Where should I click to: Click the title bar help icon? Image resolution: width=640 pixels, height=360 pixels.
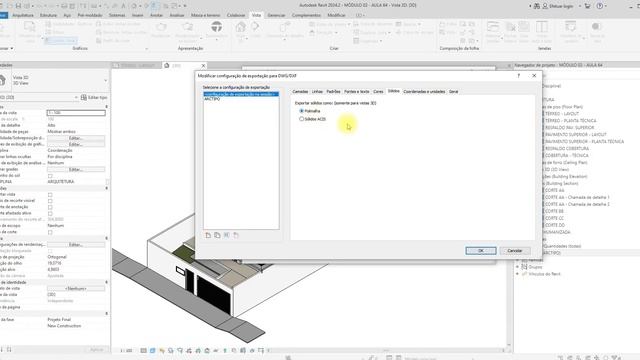[600, 6]
